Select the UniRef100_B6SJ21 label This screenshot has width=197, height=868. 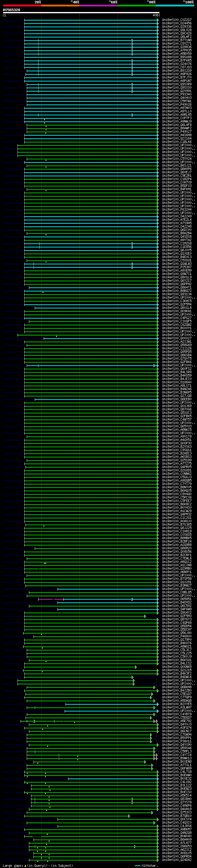pos(177,165)
